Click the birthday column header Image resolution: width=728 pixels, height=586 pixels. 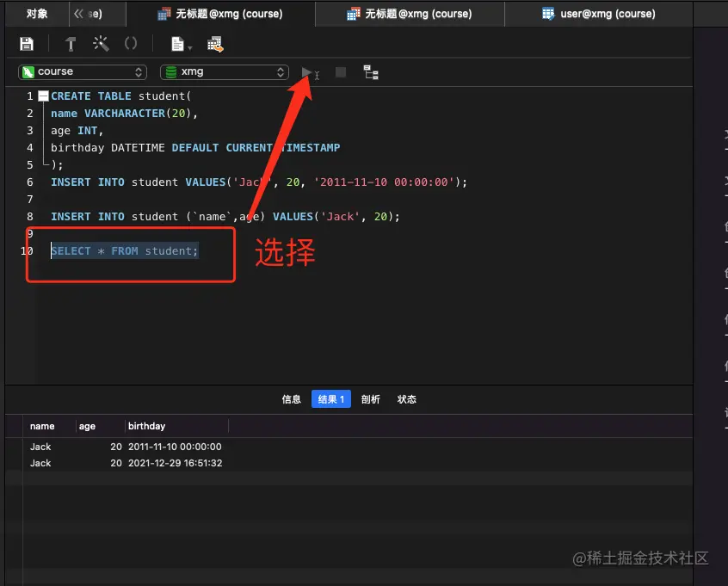pos(177,426)
